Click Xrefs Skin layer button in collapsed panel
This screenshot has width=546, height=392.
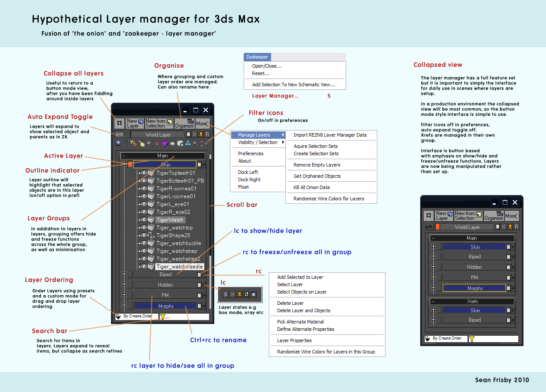pyautogui.click(x=475, y=310)
